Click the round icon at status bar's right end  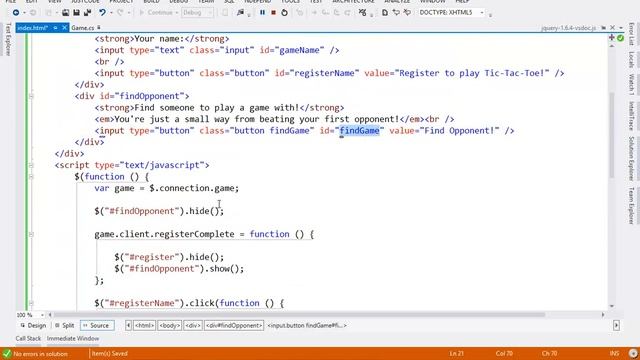point(633,353)
